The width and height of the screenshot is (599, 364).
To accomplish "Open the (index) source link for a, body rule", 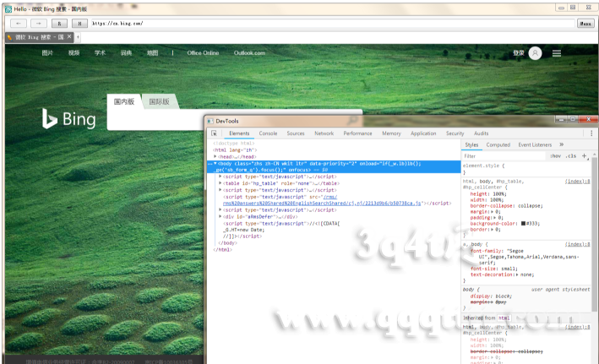I will 577,244.
